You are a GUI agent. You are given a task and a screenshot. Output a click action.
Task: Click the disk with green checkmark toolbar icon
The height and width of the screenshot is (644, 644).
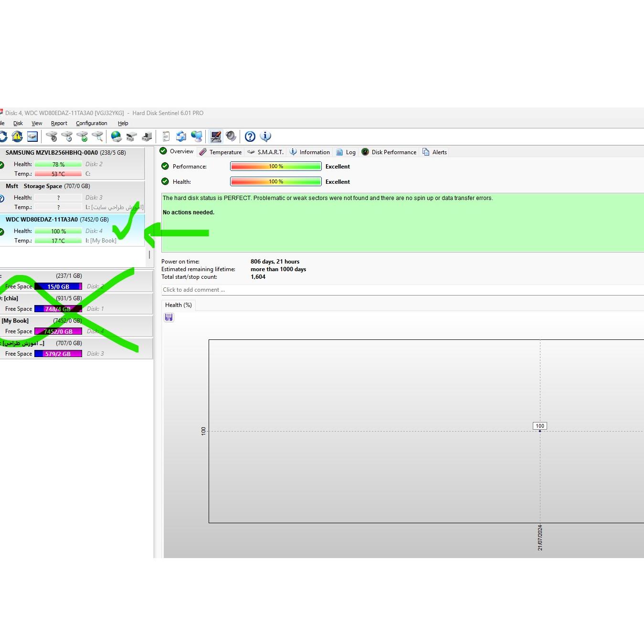point(82,137)
